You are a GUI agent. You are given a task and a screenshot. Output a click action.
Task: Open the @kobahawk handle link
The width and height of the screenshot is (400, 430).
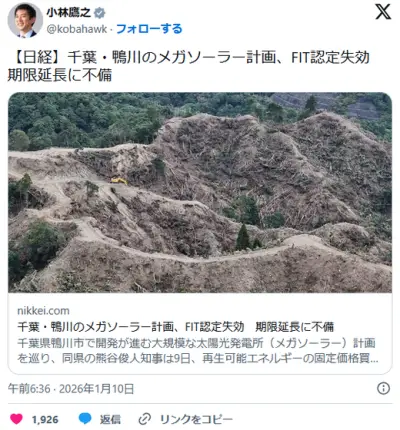pyautogui.click(x=77, y=29)
